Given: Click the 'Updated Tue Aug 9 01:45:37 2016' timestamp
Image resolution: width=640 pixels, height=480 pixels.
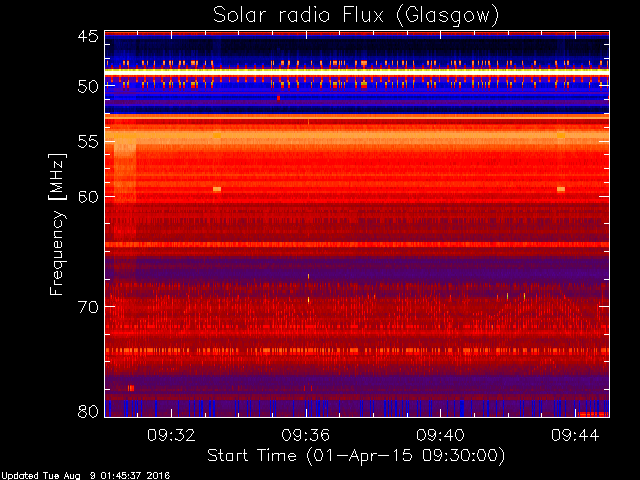Looking at the screenshot, I should click(x=85, y=476).
